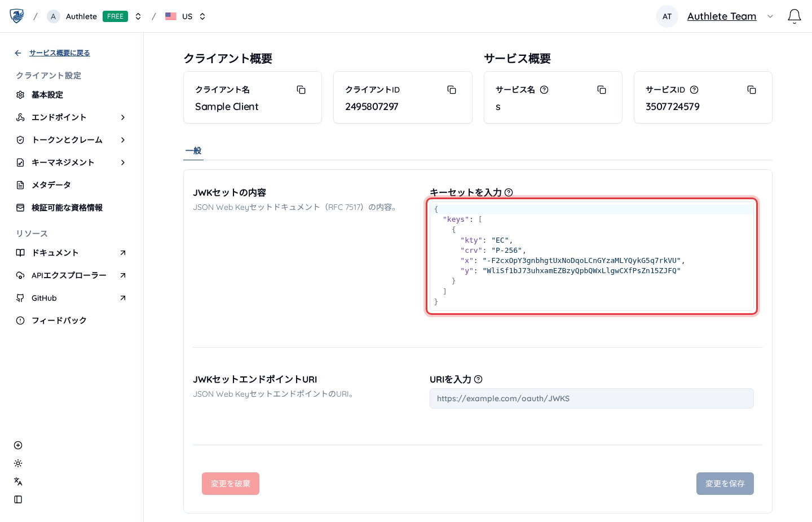This screenshot has width=812, height=522.
Task: Open the language translation icon
Action: point(18,481)
